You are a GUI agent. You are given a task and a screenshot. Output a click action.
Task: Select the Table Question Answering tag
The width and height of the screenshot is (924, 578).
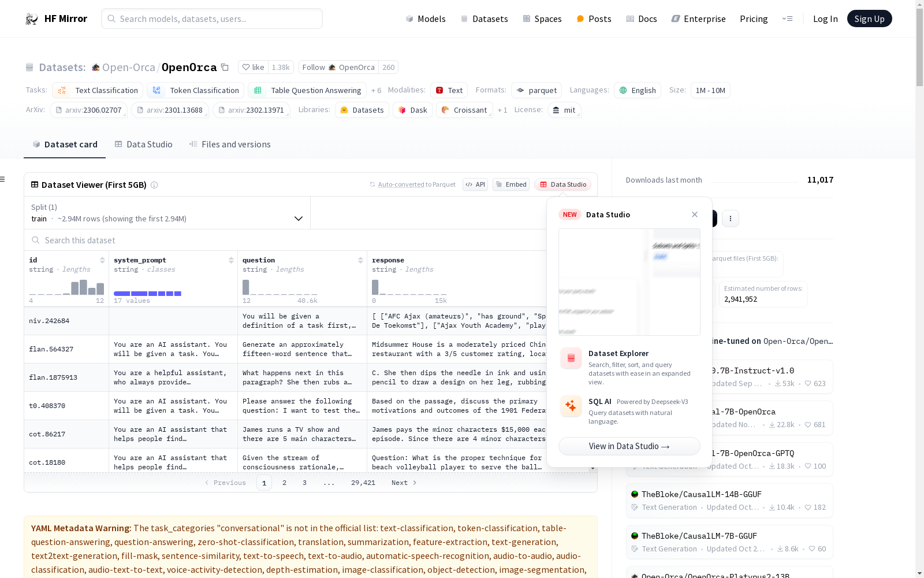(x=307, y=90)
